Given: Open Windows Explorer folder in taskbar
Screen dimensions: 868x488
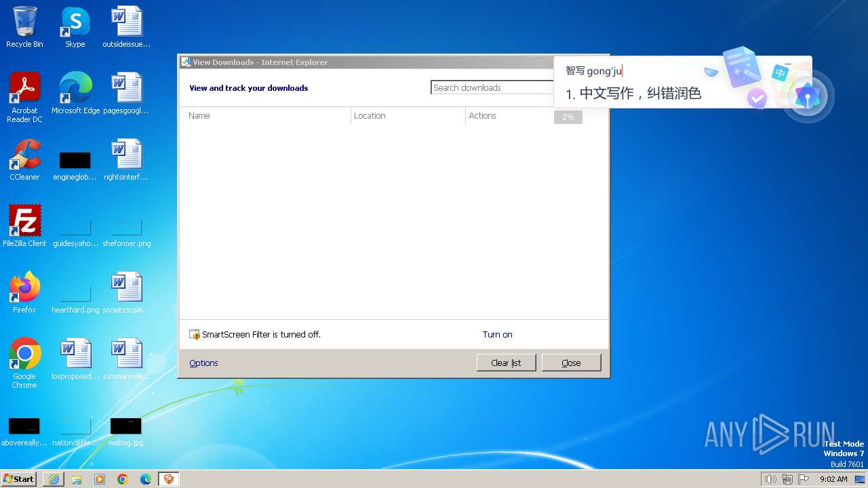Looking at the screenshot, I should coord(77,479).
